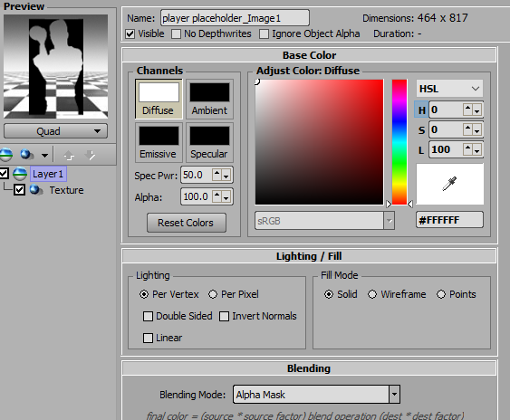This screenshot has width=510, height=420.
Task: Enable the Double Sided checkbox
Action: coord(148,316)
